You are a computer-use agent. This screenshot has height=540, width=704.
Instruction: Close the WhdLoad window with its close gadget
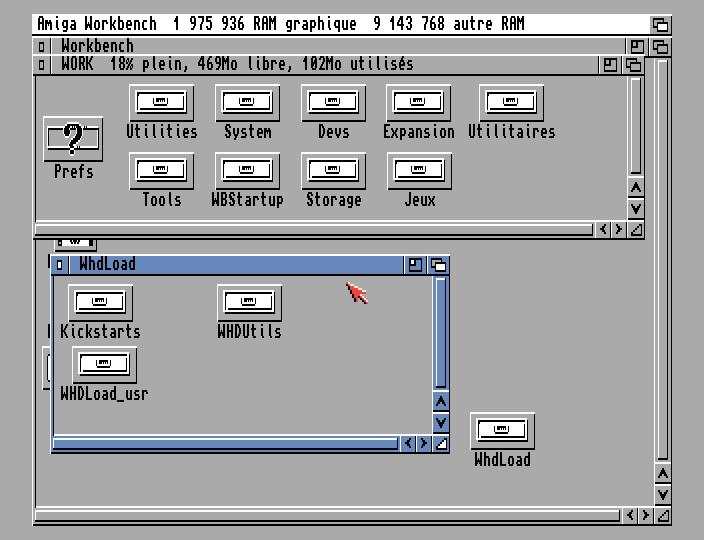tap(60, 265)
